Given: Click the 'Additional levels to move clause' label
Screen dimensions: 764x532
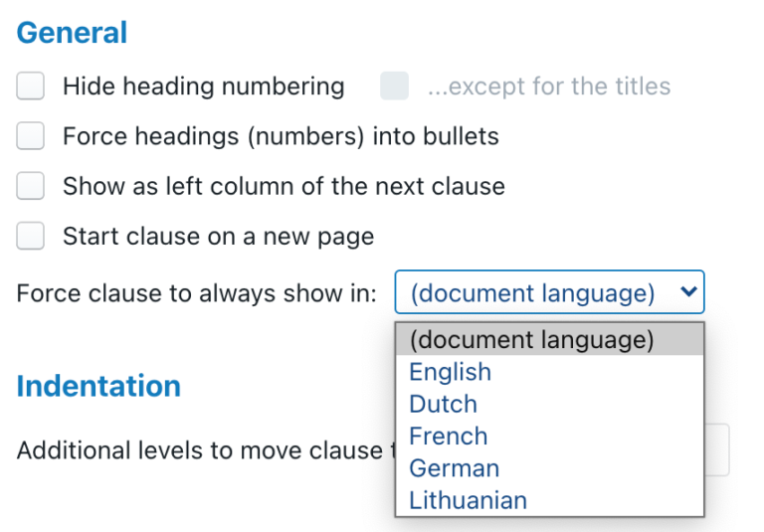Looking at the screenshot, I should coord(199,449).
